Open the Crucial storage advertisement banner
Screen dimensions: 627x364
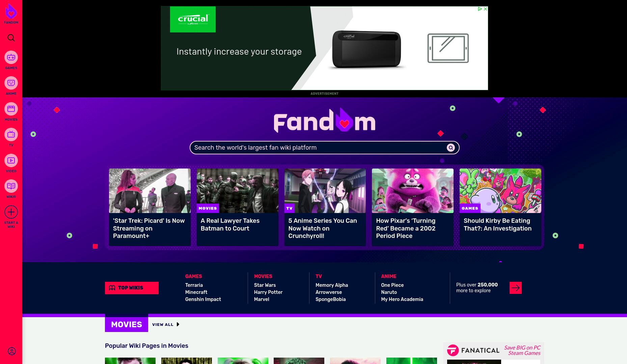click(x=324, y=48)
